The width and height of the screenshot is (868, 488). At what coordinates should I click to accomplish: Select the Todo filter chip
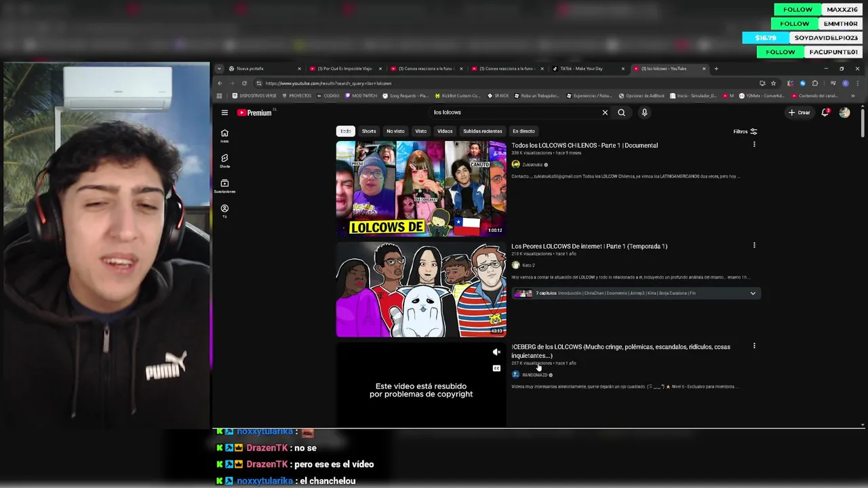(346, 131)
